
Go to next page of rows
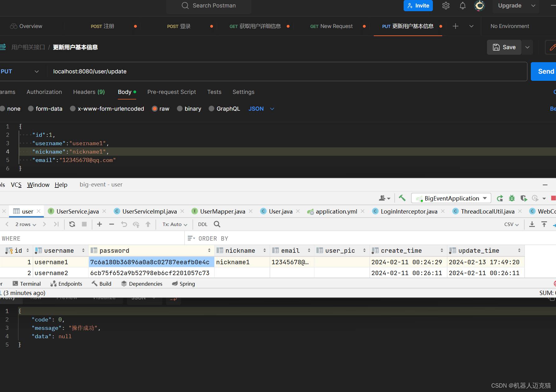point(44,224)
